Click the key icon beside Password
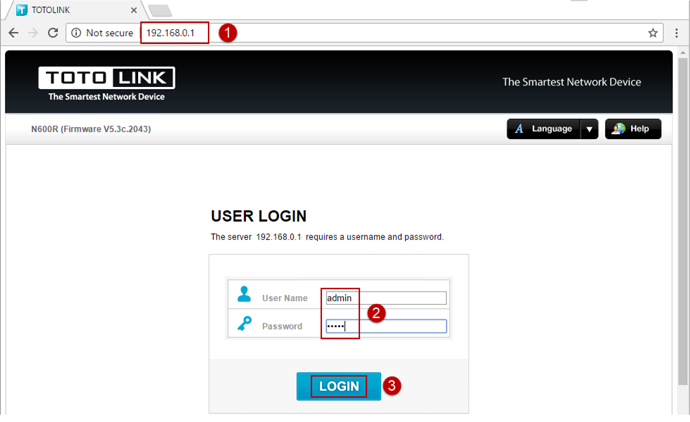The height and width of the screenshot is (422, 690). (x=244, y=323)
